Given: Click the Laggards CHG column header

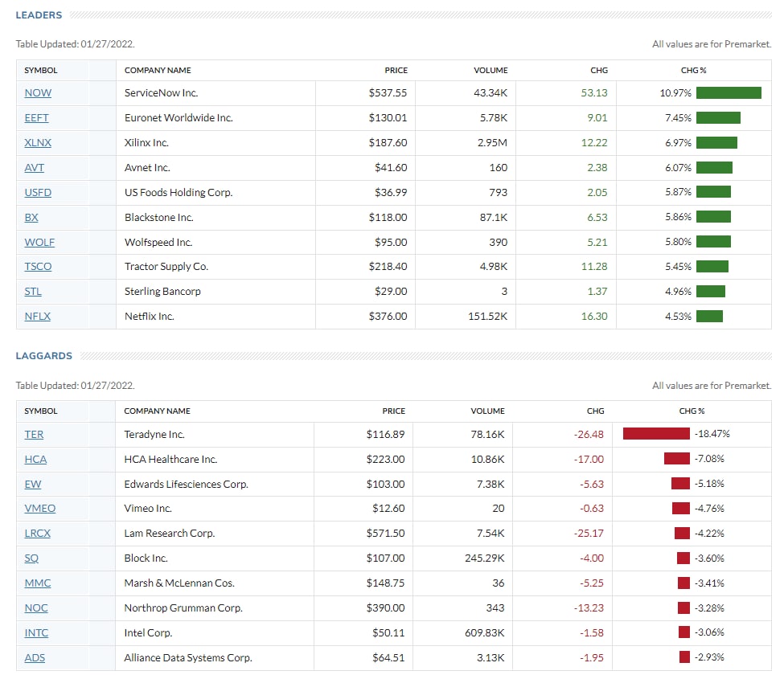Looking at the screenshot, I should [x=596, y=411].
